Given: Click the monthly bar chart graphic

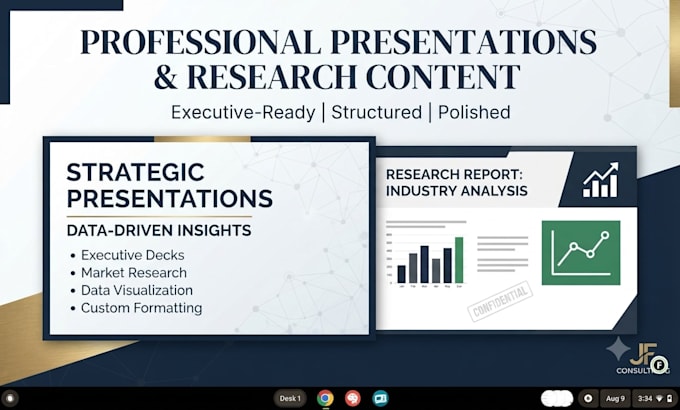Looking at the screenshot, I should (x=425, y=260).
